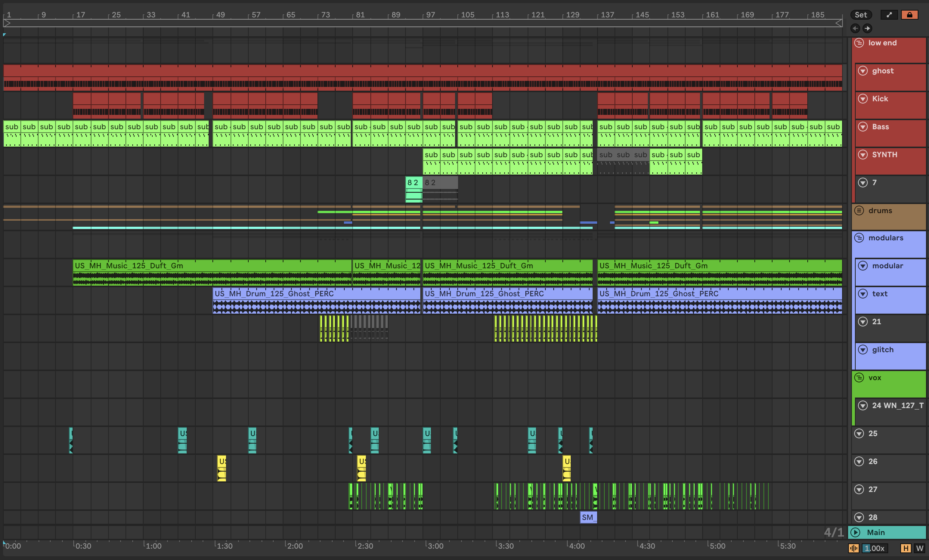The image size is (929, 560).
Task: Select the 'low end' track title
Action: pos(882,43)
